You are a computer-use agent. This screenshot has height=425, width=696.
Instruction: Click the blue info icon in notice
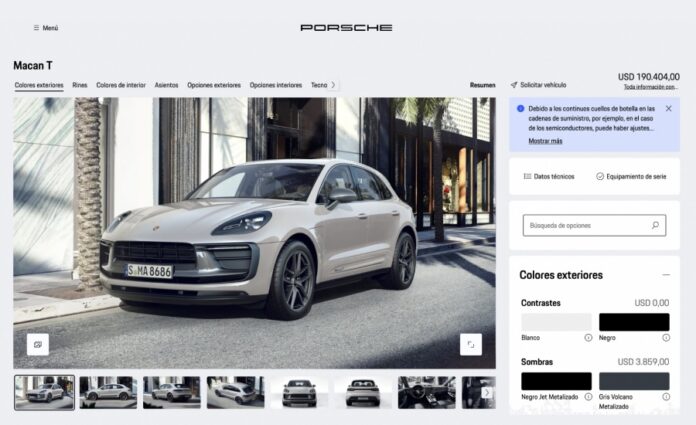520,108
